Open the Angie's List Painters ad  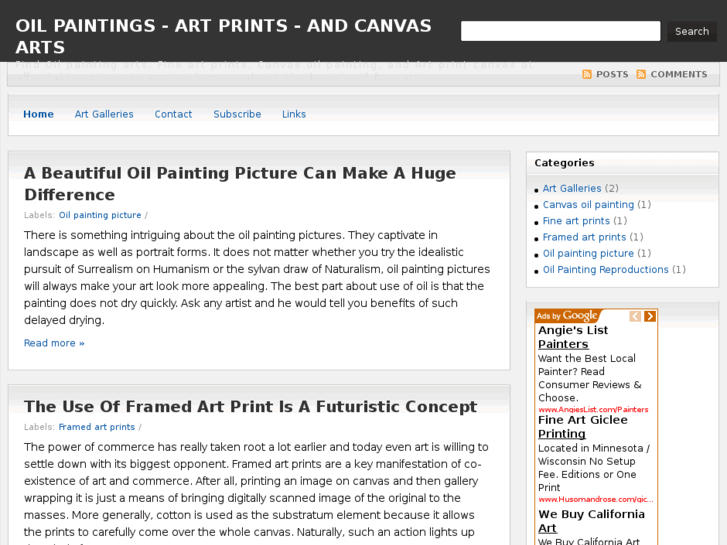tap(573, 337)
